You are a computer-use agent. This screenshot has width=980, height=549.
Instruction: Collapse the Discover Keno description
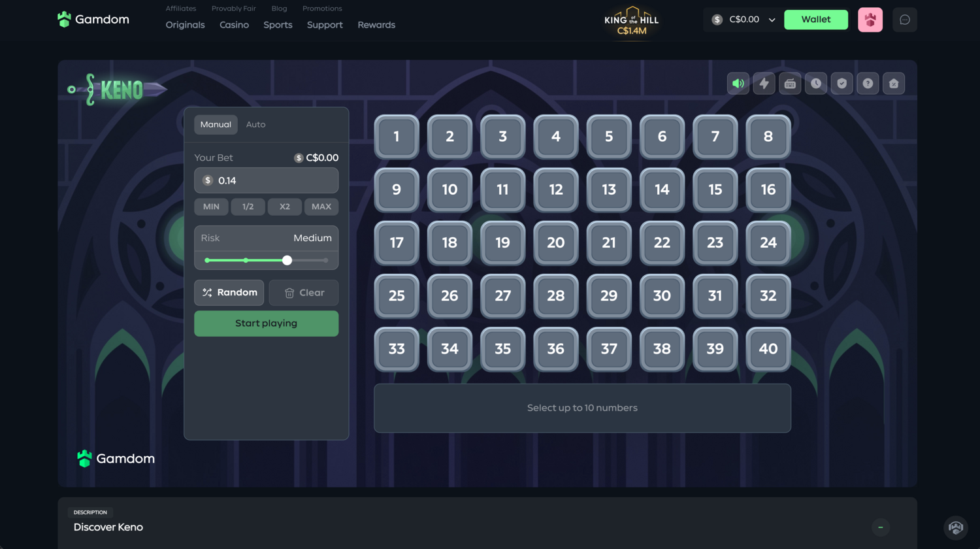tap(880, 527)
